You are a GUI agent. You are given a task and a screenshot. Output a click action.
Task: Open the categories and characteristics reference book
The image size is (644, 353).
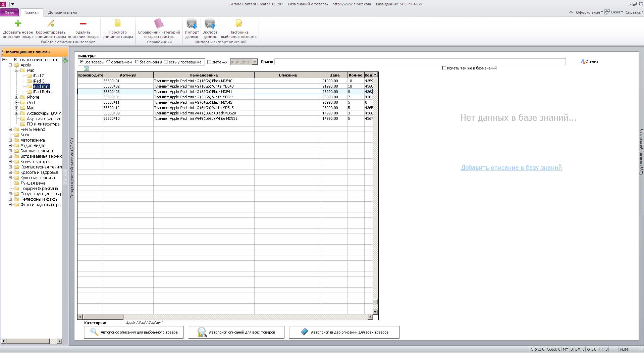pos(159,23)
